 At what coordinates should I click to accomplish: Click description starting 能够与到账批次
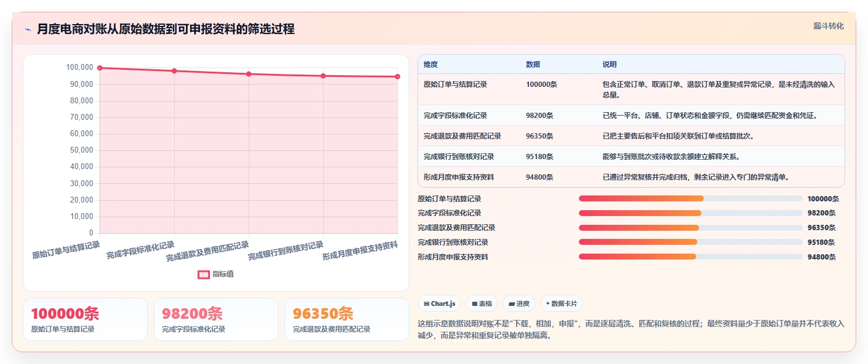[x=671, y=157]
